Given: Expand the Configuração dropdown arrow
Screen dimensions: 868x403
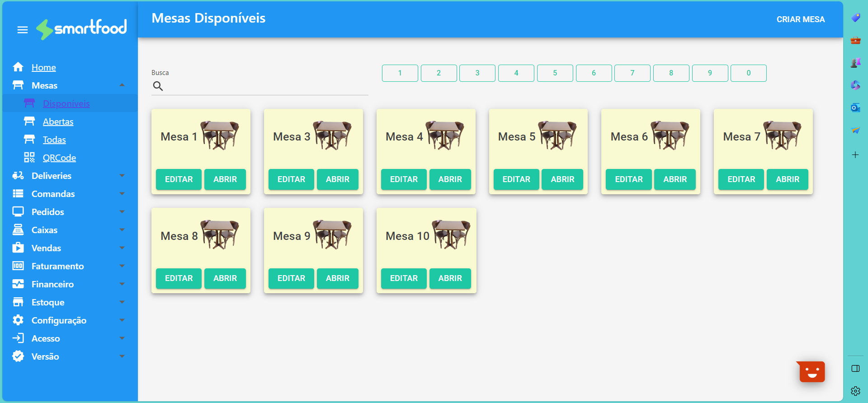Looking at the screenshot, I should (122, 320).
